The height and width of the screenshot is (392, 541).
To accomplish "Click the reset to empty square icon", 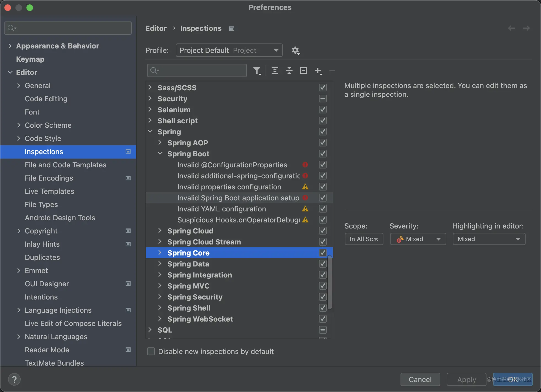I will (303, 71).
